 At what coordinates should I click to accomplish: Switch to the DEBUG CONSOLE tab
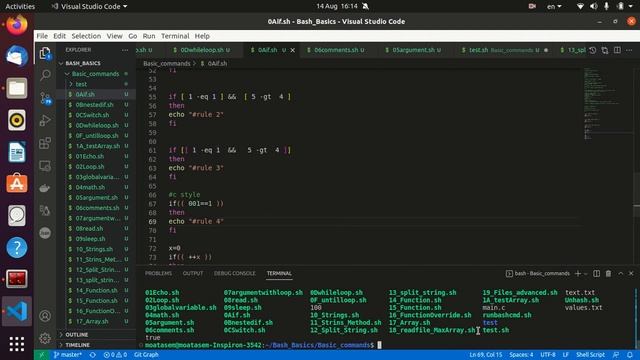(235, 273)
